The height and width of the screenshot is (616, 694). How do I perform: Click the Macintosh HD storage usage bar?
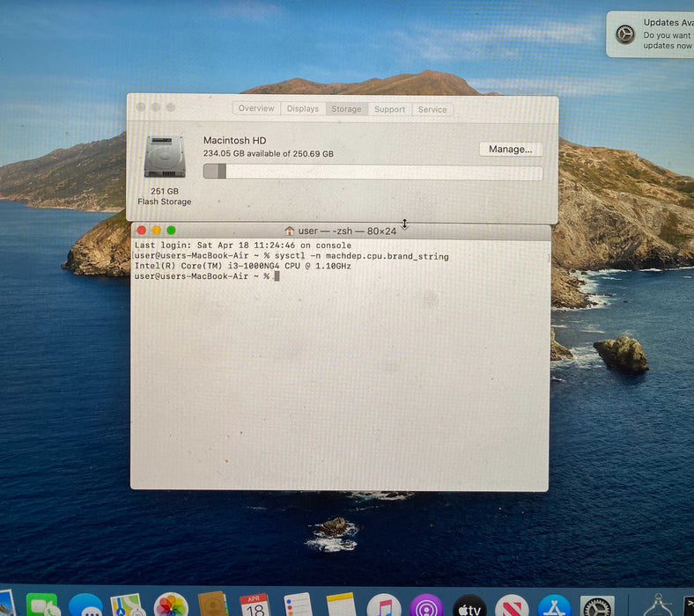coord(373,172)
